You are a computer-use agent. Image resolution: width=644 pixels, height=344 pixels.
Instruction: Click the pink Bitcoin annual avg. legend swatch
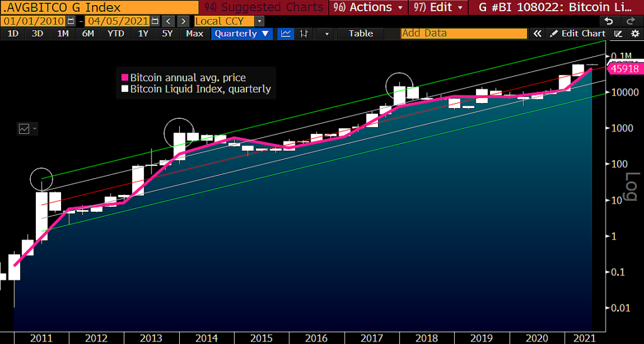click(126, 77)
